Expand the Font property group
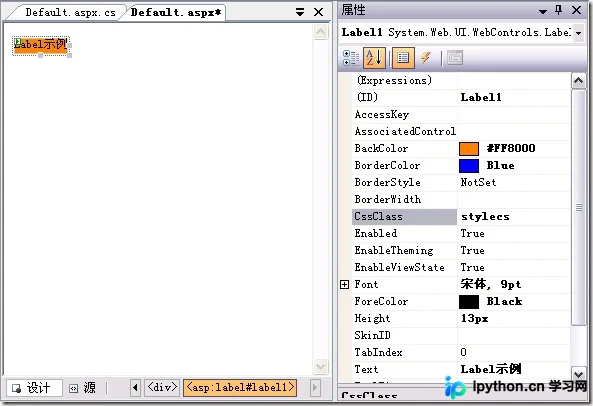This screenshot has width=593, height=406. point(344,285)
